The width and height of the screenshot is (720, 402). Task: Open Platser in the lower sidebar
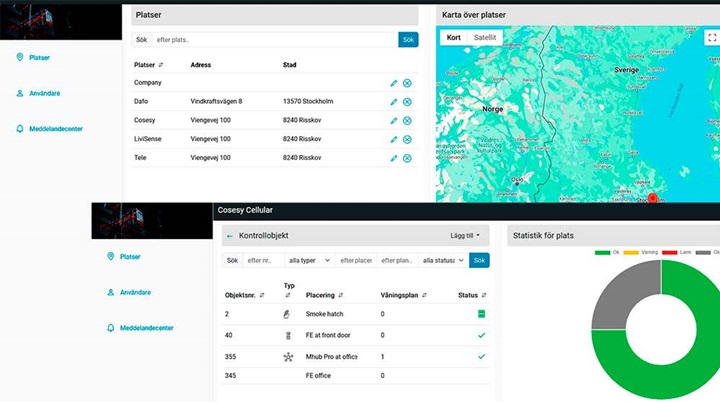pos(130,257)
